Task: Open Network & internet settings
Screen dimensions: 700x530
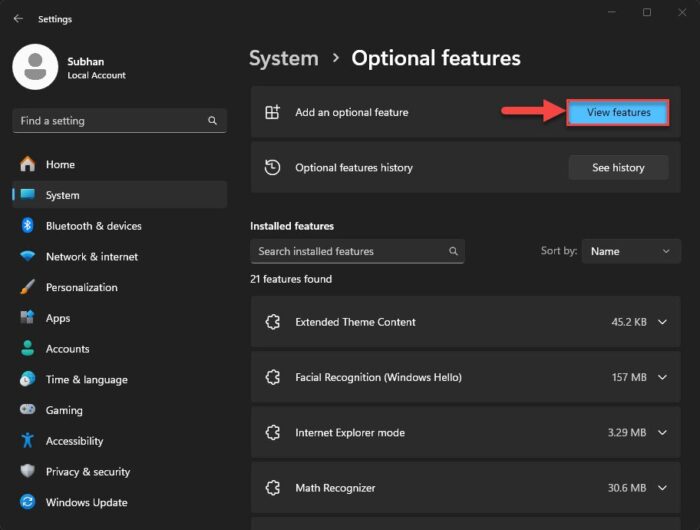Action: [x=120, y=257]
